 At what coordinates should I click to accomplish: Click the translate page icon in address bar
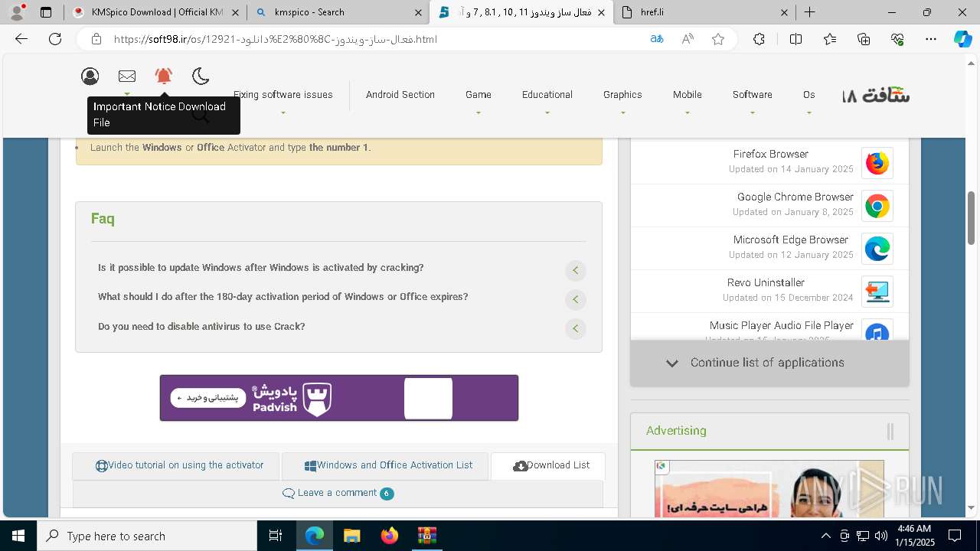(x=657, y=39)
